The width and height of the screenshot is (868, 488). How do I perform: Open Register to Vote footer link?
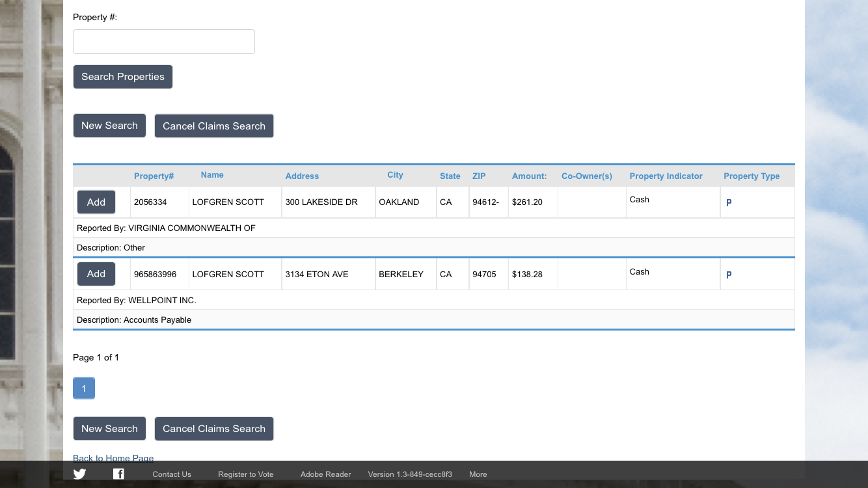pos(246,474)
